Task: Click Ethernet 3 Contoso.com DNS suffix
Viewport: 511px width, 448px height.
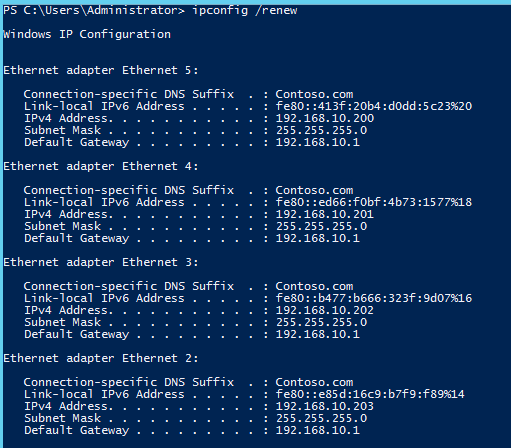Action: coord(314,286)
